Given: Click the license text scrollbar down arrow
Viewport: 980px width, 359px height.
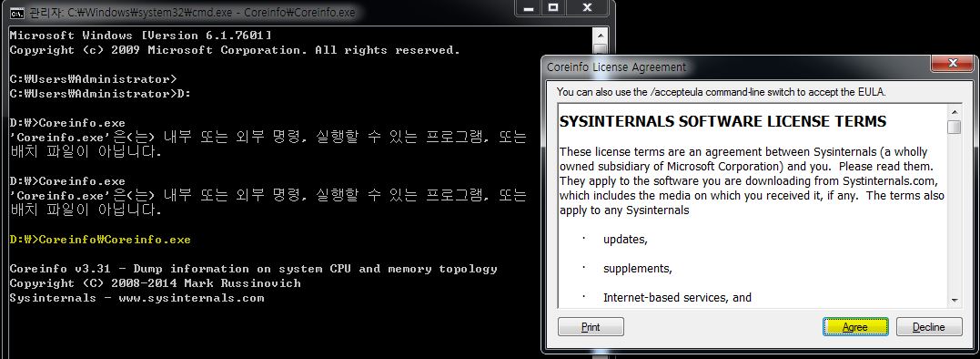Looking at the screenshot, I should (954, 301).
